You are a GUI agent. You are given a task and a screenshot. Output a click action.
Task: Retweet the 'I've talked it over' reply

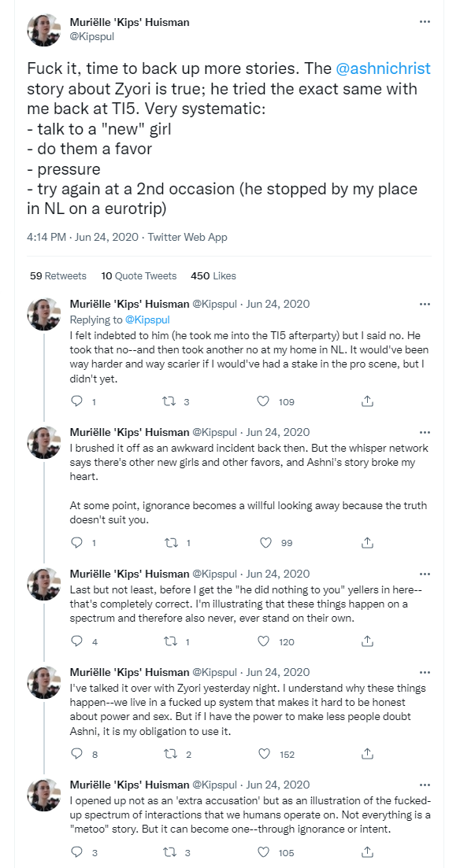[172, 754]
